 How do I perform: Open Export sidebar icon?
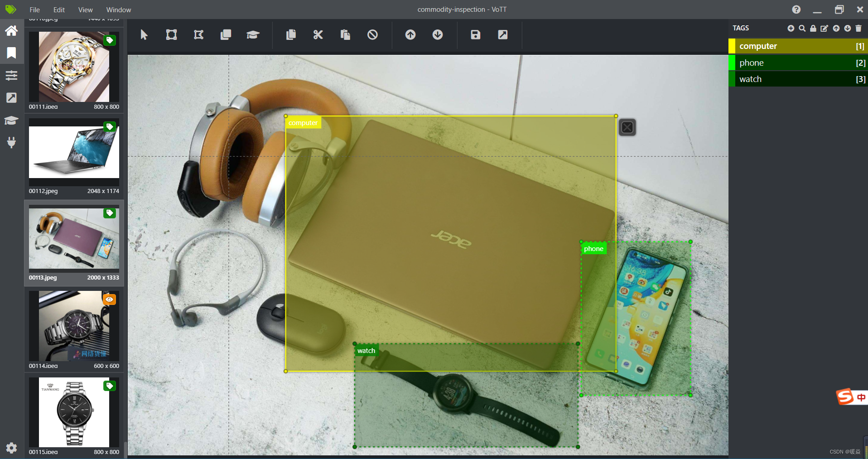click(x=11, y=98)
